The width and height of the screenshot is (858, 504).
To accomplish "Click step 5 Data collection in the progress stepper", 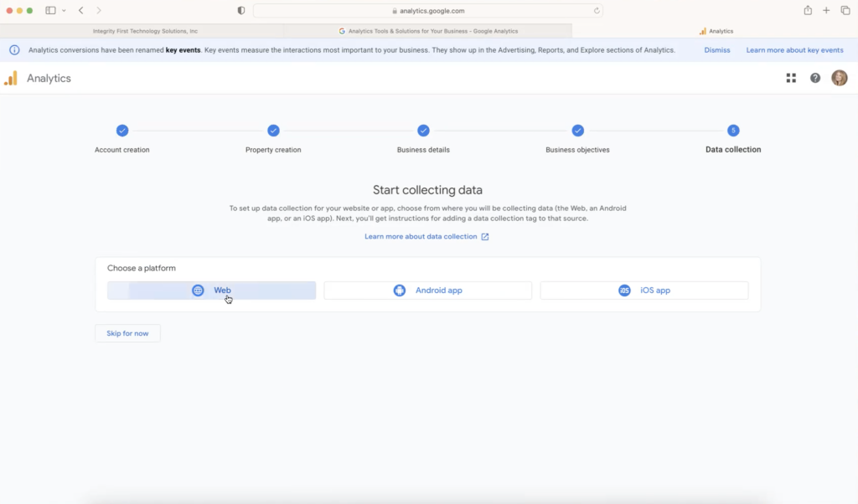I will pos(731,131).
